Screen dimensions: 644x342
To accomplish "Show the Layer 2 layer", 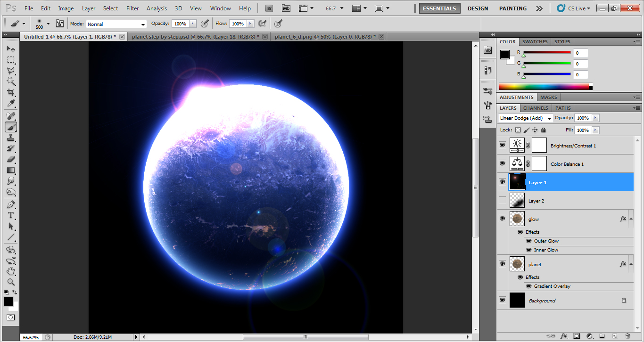I will coord(502,200).
